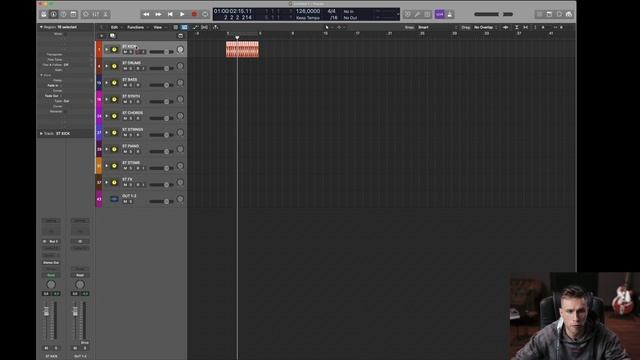
Task: Open the List Editors button
Action: 540,14
